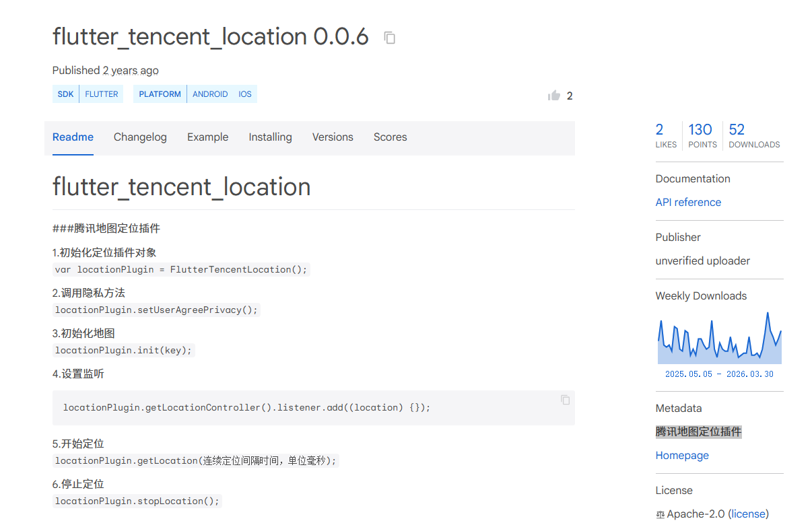Click the '3.初始化地图' step
Viewport: 812px width, 525px height.
[x=83, y=334]
